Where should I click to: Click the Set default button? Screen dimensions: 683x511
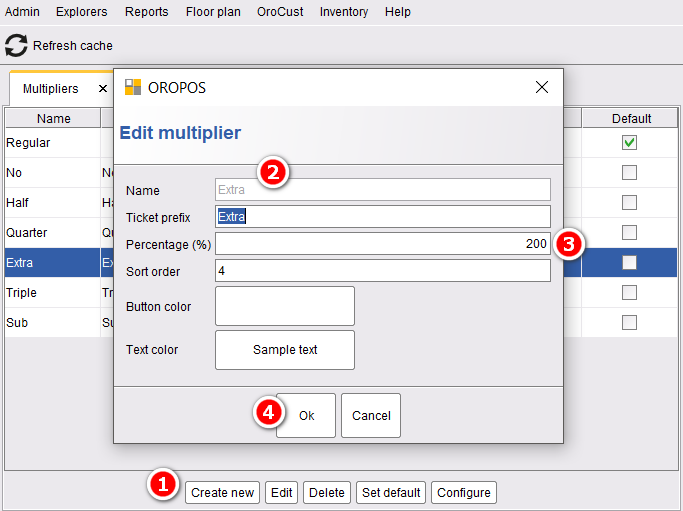click(391, 493)
